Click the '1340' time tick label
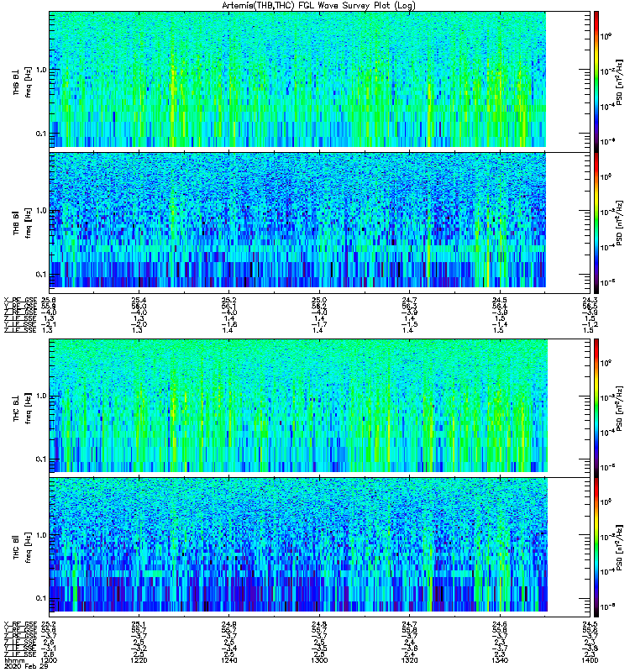Screen dimensions: 630x672 click(500, 660)
